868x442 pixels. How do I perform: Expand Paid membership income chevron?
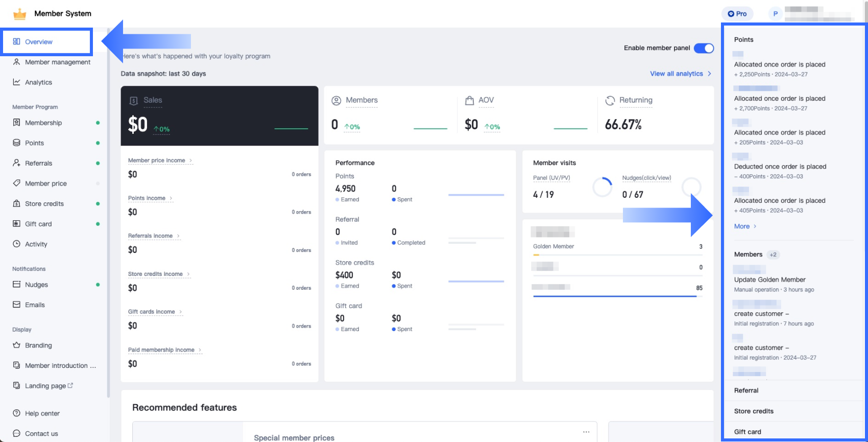pyautogui.click(x=200, y=351)
